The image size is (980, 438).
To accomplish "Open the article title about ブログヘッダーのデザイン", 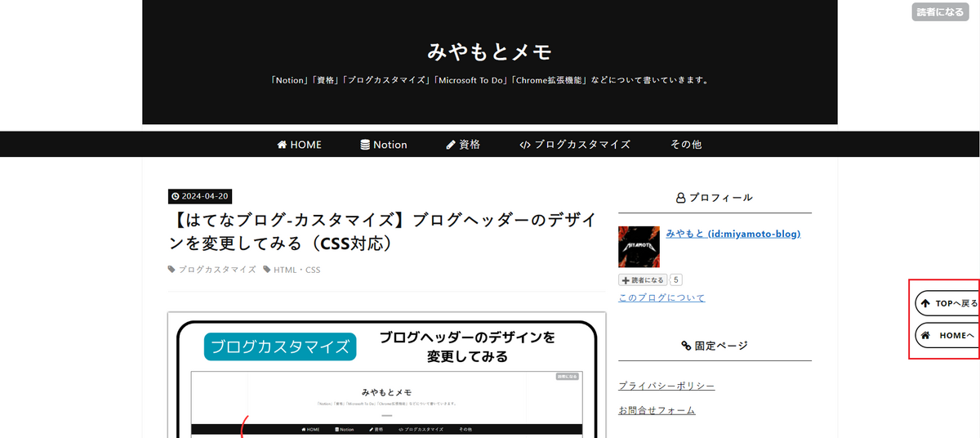I will [384, 232].
